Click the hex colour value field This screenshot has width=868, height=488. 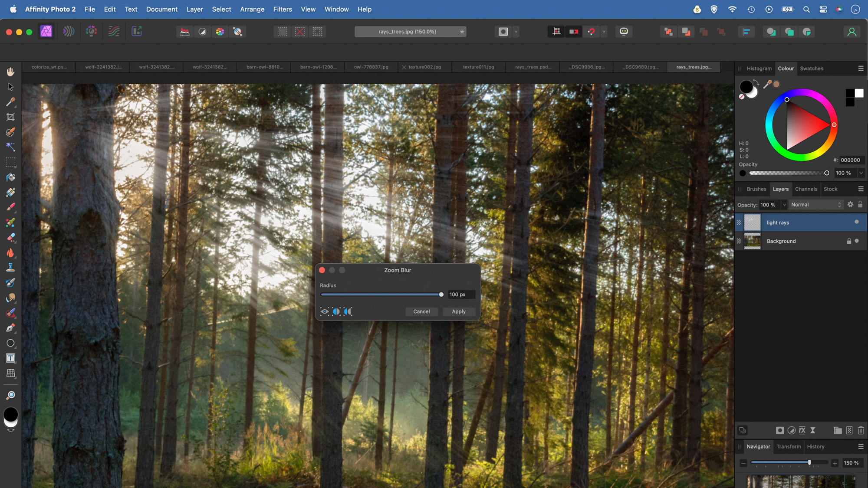(852, 160)
